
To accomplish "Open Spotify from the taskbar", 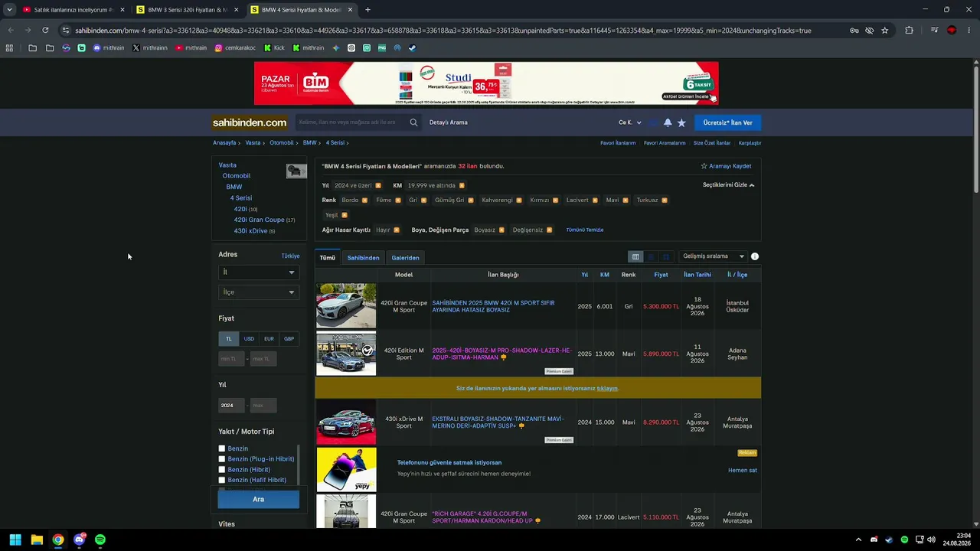I will (x=100, y=540).
